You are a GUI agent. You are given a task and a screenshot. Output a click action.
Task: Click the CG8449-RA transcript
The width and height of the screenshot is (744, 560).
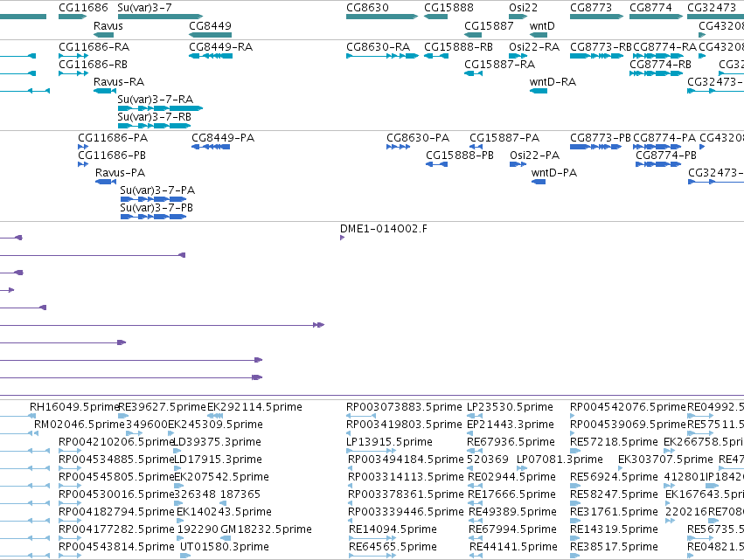click(211, 56)
